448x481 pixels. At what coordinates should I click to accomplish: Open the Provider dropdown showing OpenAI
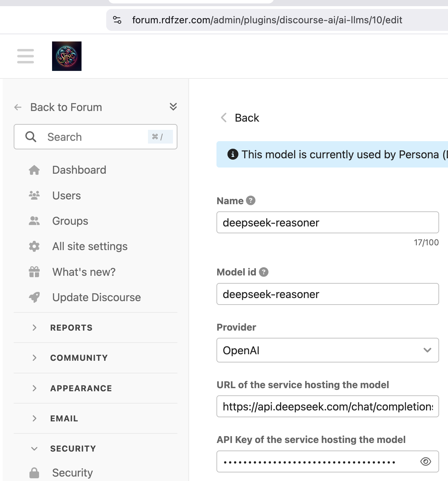(x=327, y=350)
